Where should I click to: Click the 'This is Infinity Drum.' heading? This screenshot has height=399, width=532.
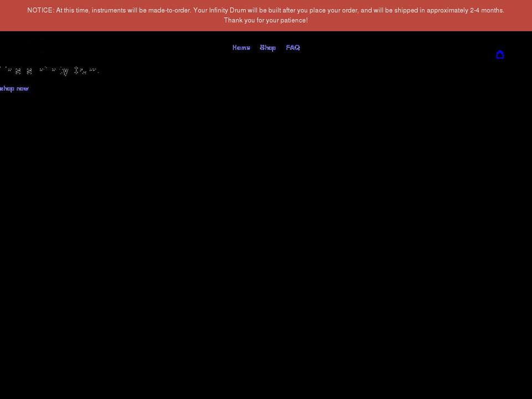tap(50, 71)
